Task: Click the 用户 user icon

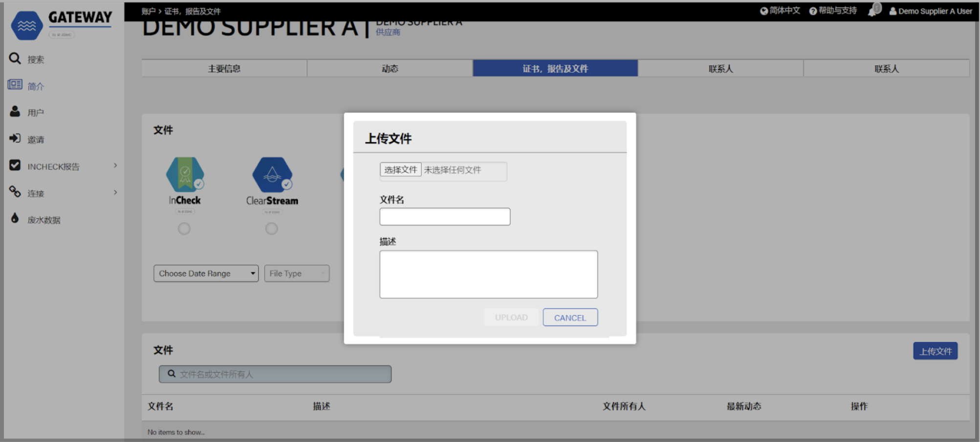Action: (15, 111)
